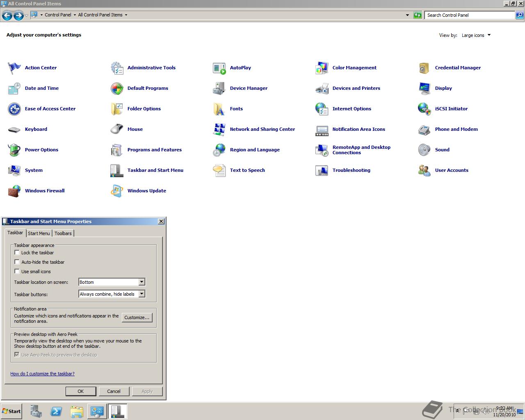The height and width of the screenshot is (420, 525).
Task: Open the Folder Options icon
Action: coord(117,109)
